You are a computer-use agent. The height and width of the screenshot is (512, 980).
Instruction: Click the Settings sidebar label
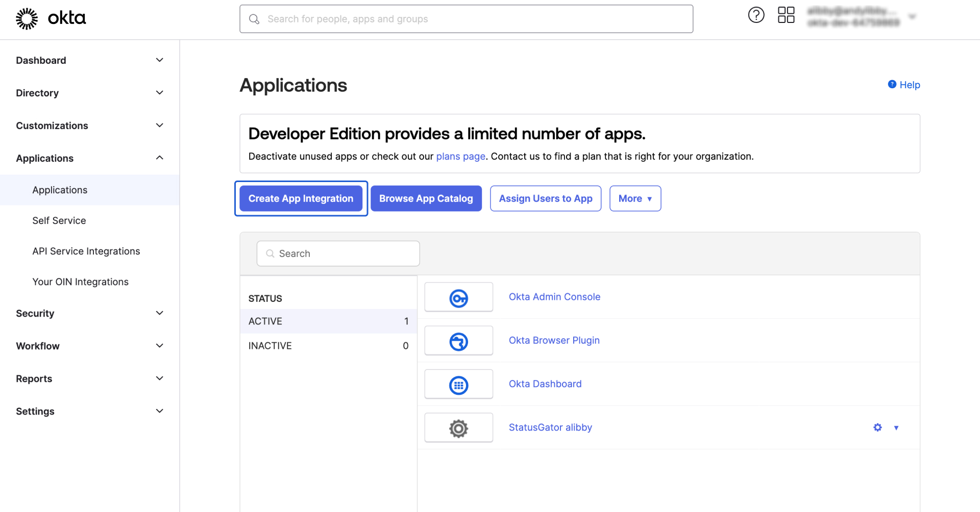coord(35,411)
